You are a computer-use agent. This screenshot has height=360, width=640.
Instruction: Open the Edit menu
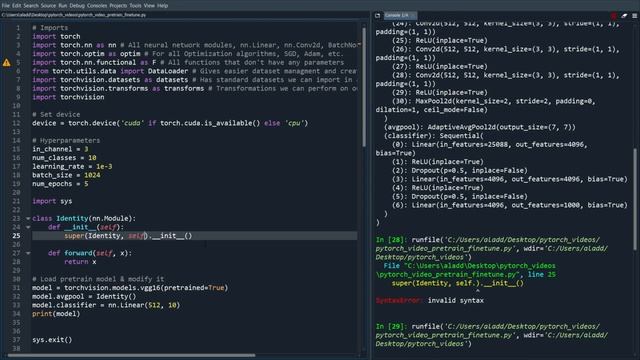16,5
